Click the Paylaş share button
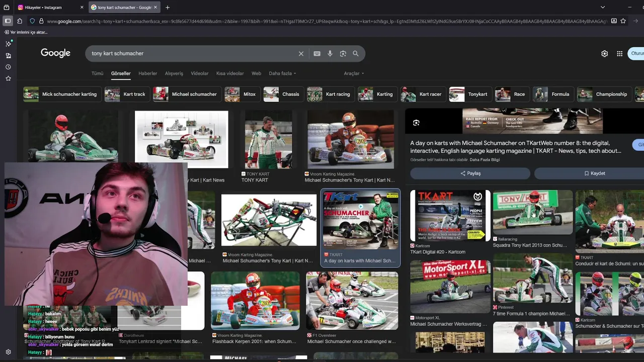The width and height of the screenshot is (644, 362). (470, 173)
